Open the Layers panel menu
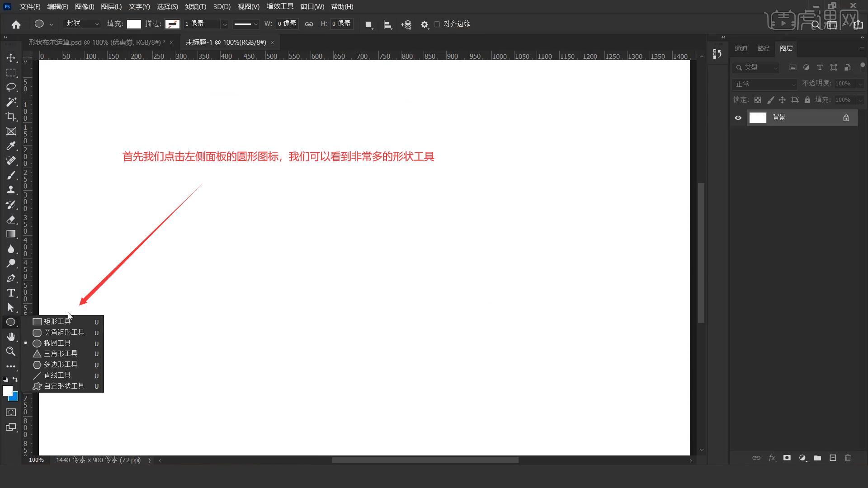 click(862, 48)
